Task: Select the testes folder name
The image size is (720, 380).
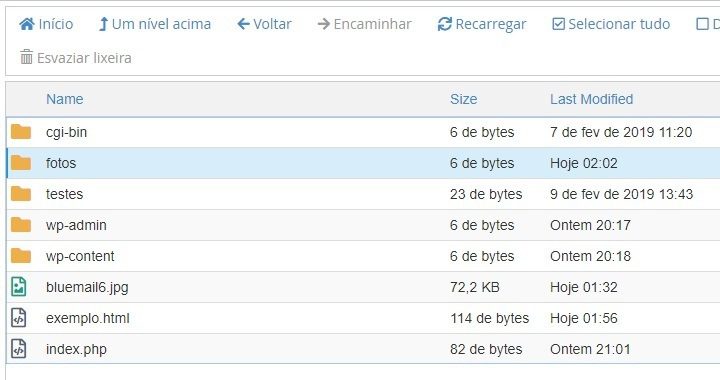Action: coord(64,194)
